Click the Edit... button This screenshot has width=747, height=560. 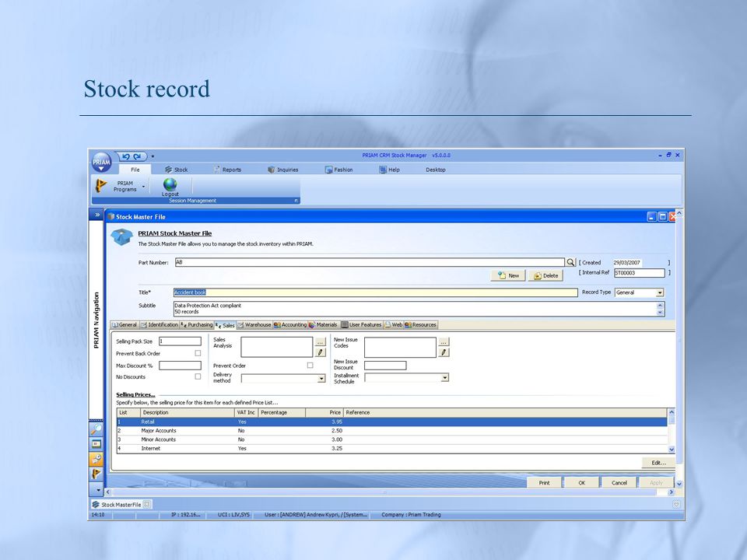[x=658, y=463]
